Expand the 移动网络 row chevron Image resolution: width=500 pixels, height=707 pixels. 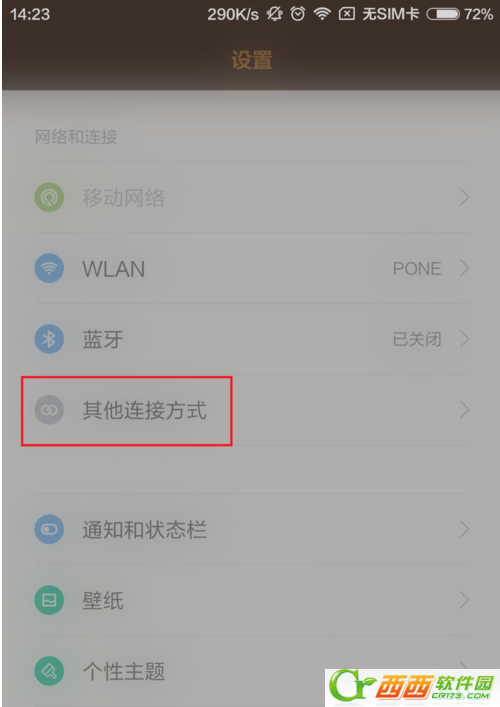pyautogui.click(x=464, y=197)
